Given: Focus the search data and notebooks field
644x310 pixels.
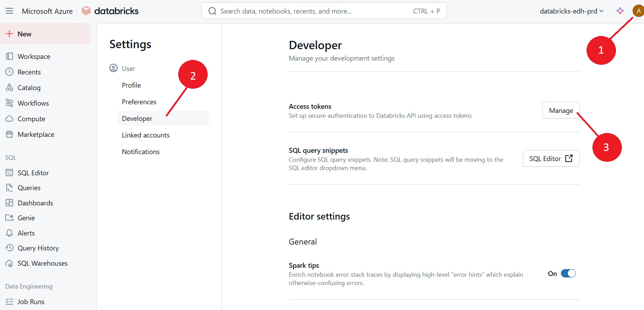Looking at the screenshot, I should [324, 11].
